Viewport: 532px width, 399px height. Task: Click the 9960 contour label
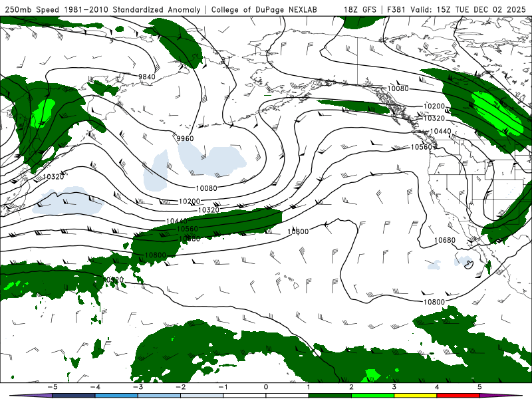tap(185, 138)
